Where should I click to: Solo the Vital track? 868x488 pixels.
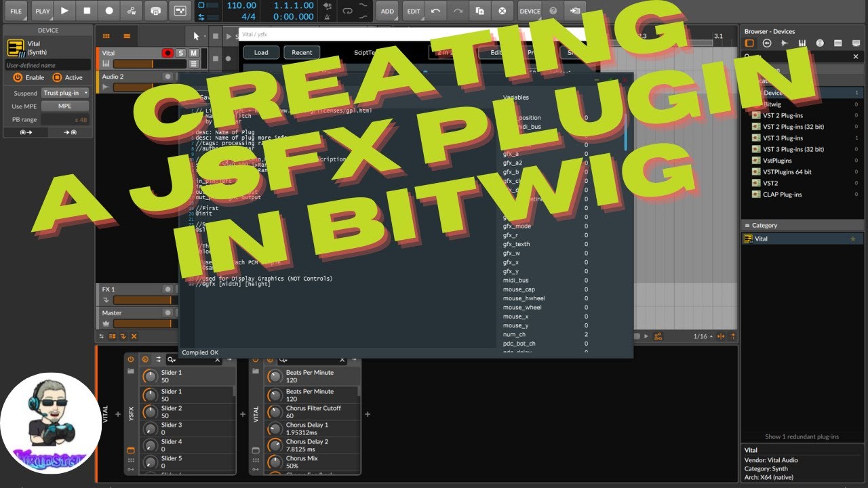pos(180,53)
